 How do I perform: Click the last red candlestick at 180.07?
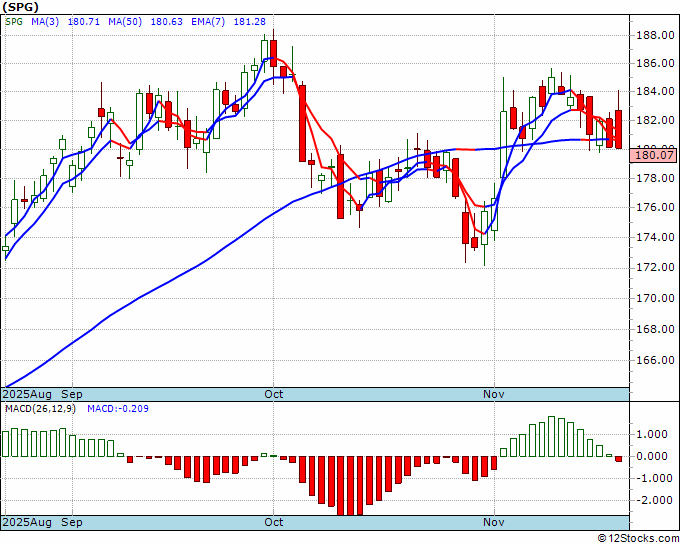coord(618,129)
